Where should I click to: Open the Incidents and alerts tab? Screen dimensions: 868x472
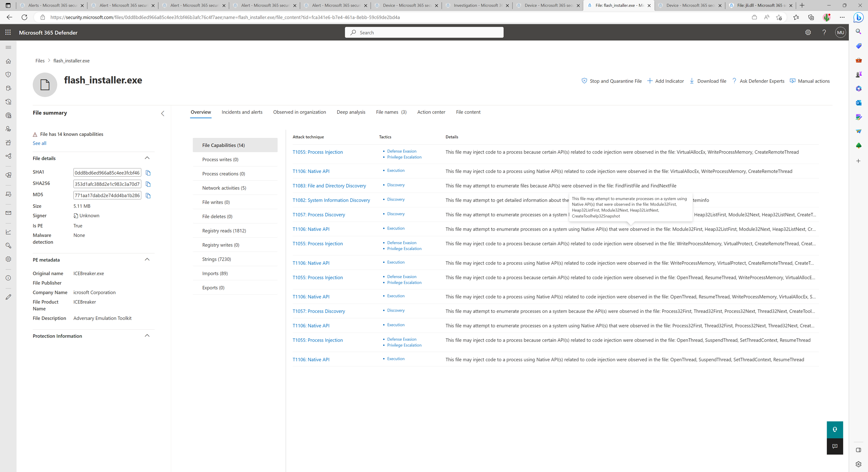tap(242, 112)
